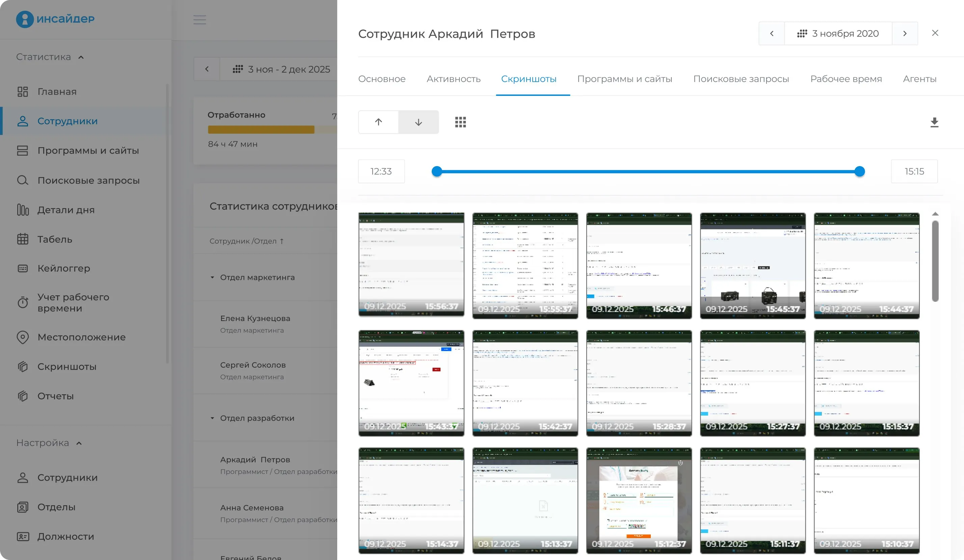Click the hamburger menu icon
Image resolution: width=964 pixels, height=560 pixels.
click(199, 19)
